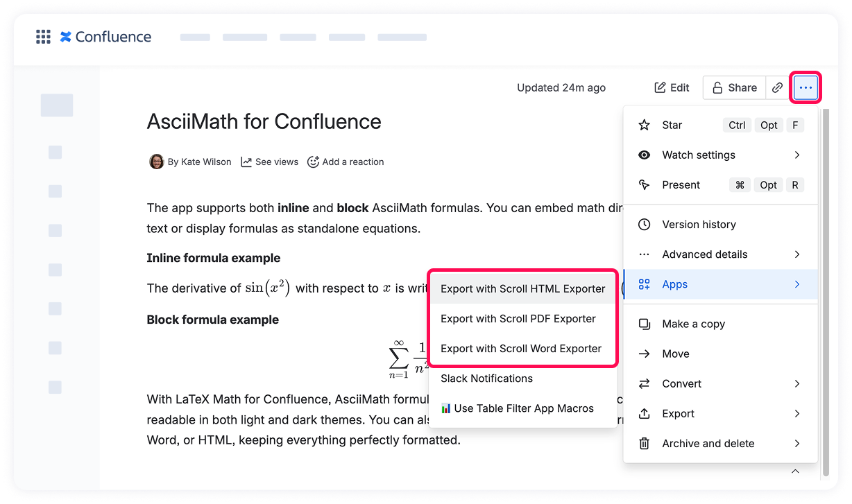Viewport: 852px width, 504px height.
Task: Open Version history from the menu
Action: click(x=699, y=225)
